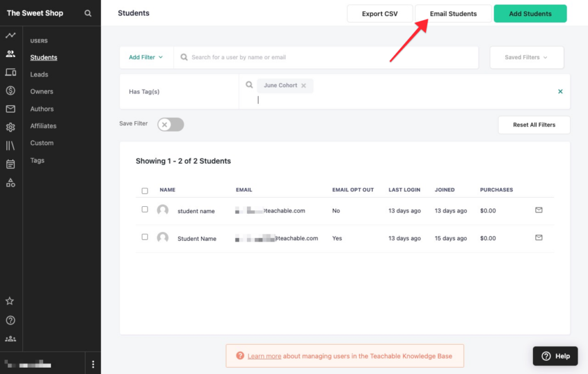Click the calendar icon in sidebar
The height and width of the screenshot is (374, 588).
click(10, 164)
